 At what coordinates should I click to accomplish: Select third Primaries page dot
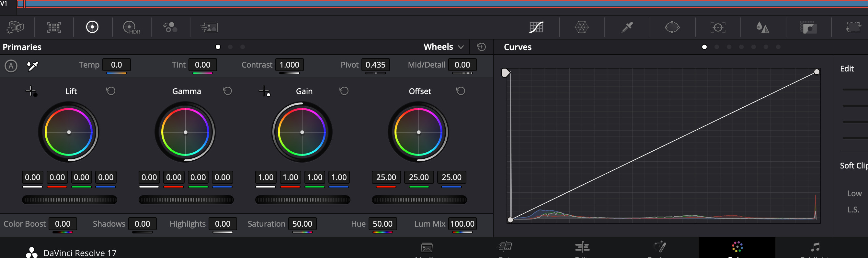pyautogui.click(x=243, y=47)
